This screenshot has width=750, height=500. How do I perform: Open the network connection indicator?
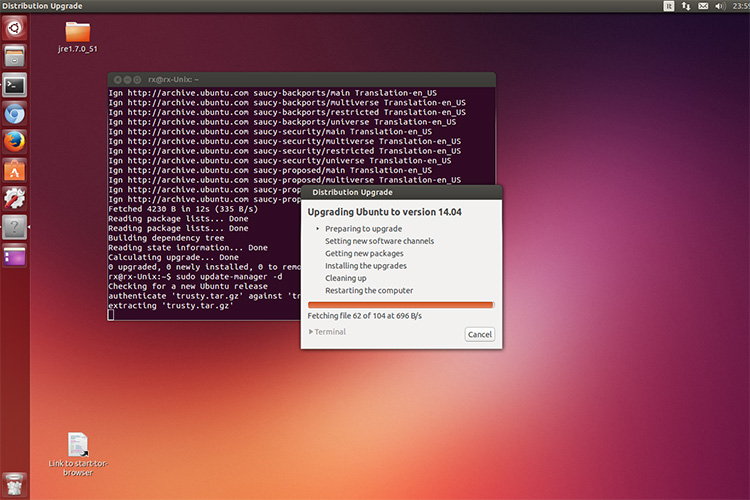(x=686, y=6)
